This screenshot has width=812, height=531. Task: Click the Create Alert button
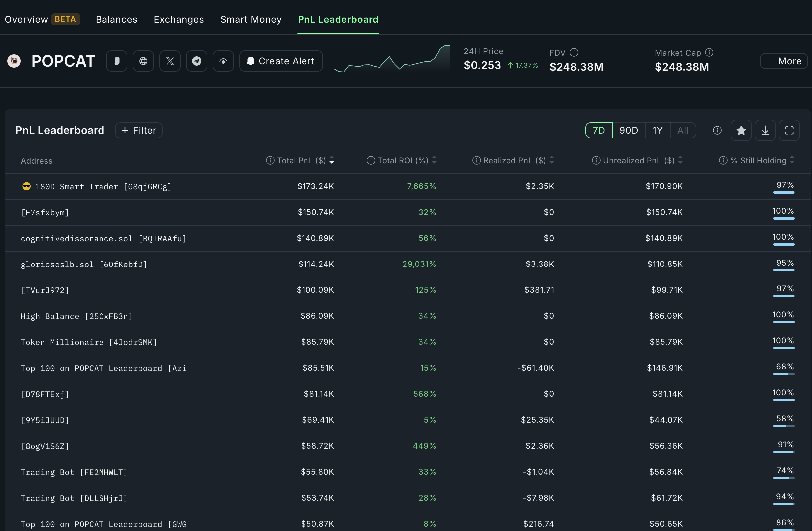[x=281, y=61]
